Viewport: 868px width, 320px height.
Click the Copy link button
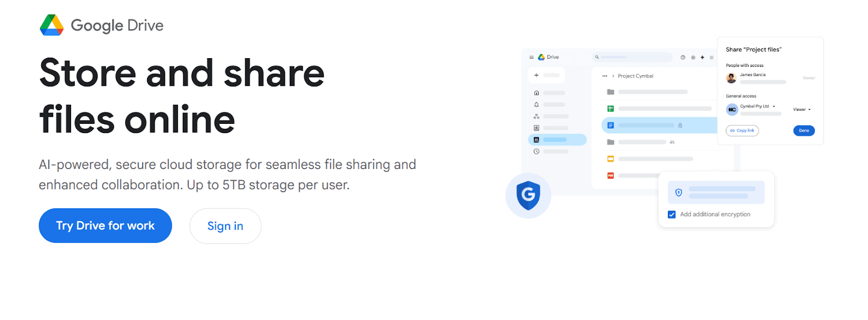tap(742, 130)
